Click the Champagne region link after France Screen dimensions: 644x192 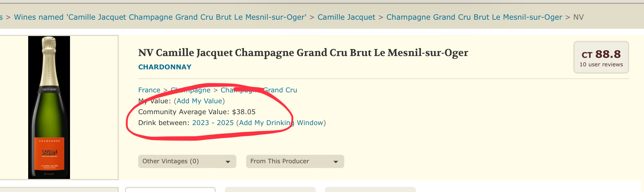tap(191, 90)
